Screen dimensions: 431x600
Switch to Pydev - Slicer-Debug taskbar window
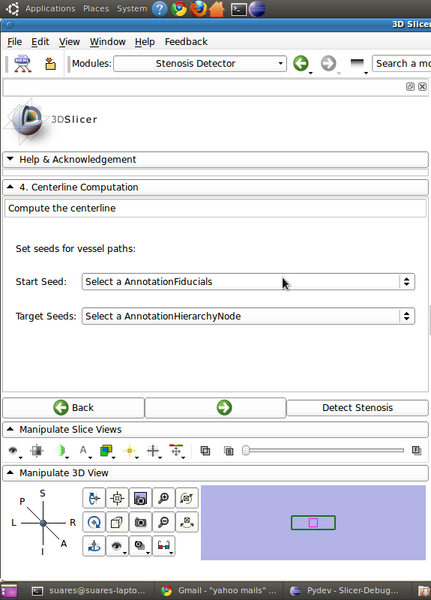point(346,590)
